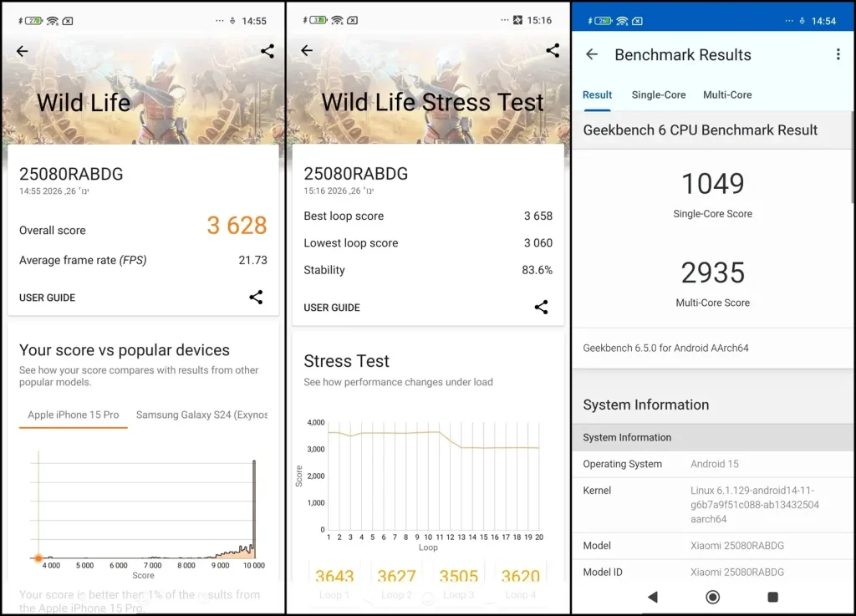Tap the share icon atop the Wild Life screen
The height and width of the screenshot is (616, 856).
click(x=267, y=51)
